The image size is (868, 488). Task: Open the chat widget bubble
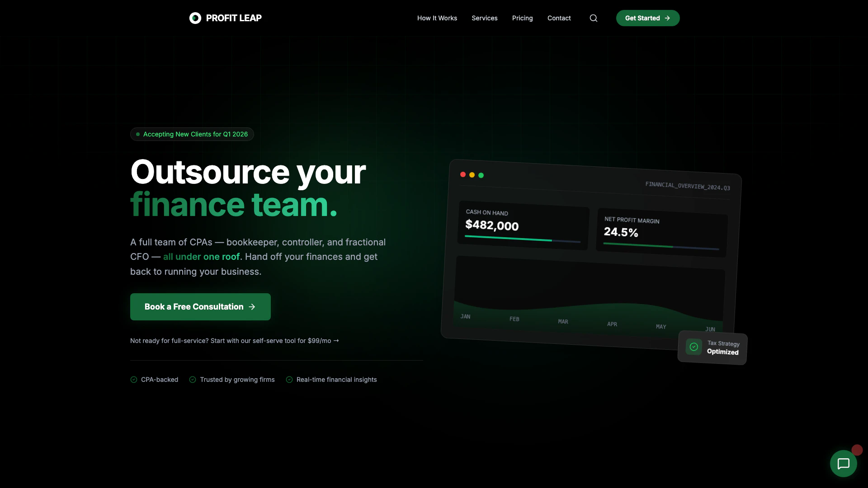843,464
